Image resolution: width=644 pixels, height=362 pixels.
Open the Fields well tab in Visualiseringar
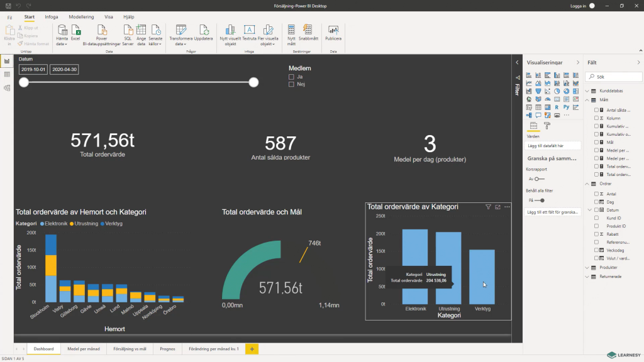[x=533, y=126]
